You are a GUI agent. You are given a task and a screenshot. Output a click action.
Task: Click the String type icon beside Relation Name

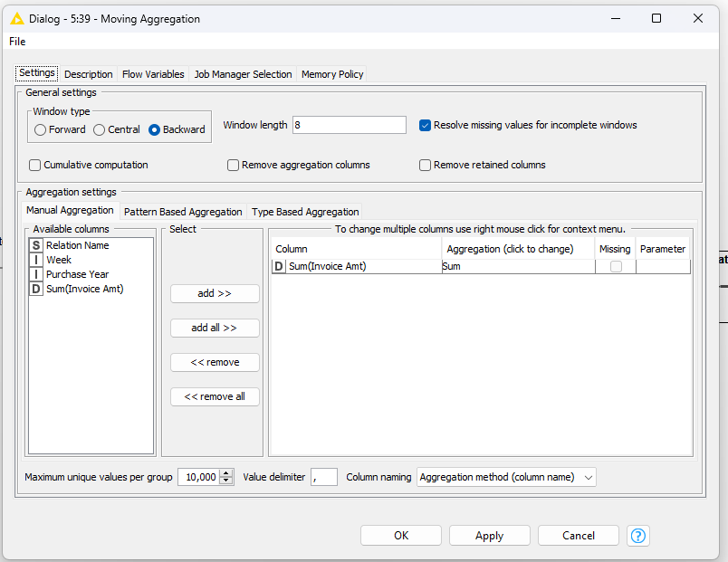pos(36,245)
